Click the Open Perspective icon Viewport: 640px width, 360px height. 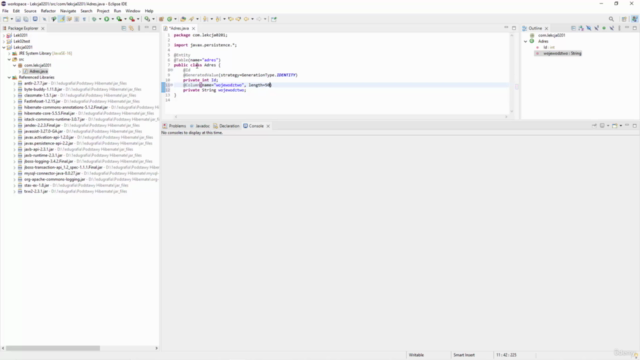pos(624,19)
